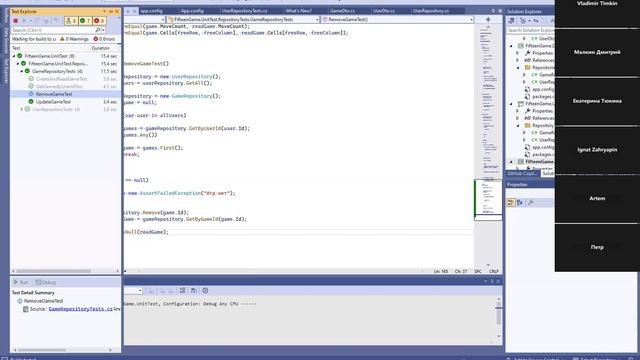
Task: Toggle word wrap in Output window
Action: (193, 291)
